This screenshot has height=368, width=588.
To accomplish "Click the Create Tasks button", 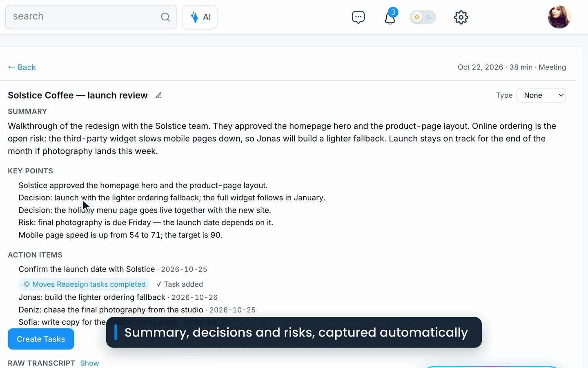I will click(41, 339).
